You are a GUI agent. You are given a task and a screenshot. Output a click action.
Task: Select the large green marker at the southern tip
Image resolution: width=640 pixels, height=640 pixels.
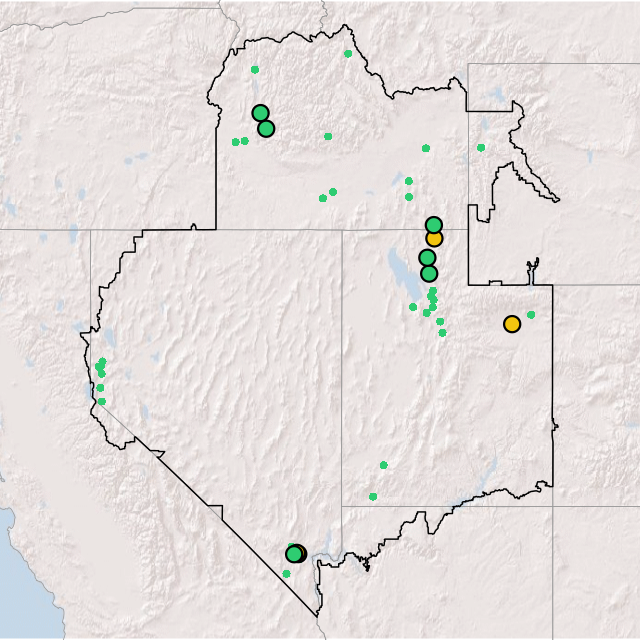click(x=293, y=554)
